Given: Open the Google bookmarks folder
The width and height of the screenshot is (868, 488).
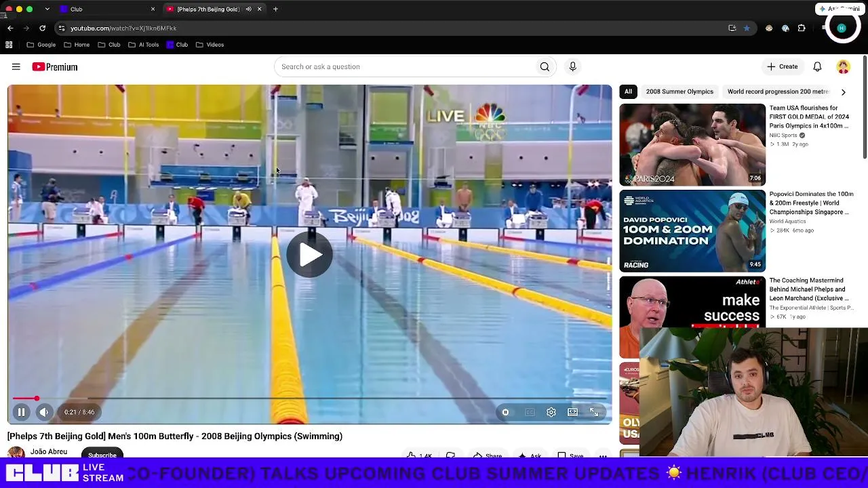Looking at the screenshot, I should click(x=41, y=45).
